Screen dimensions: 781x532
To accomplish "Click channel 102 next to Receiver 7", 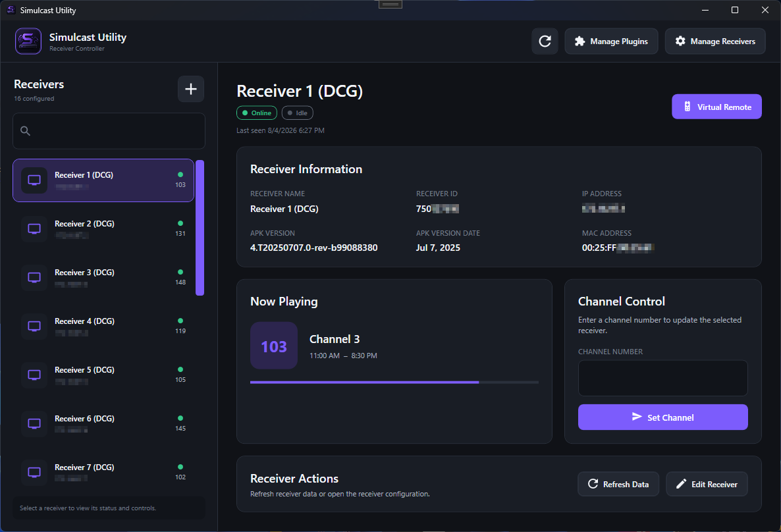I will (x=180, y=477).
